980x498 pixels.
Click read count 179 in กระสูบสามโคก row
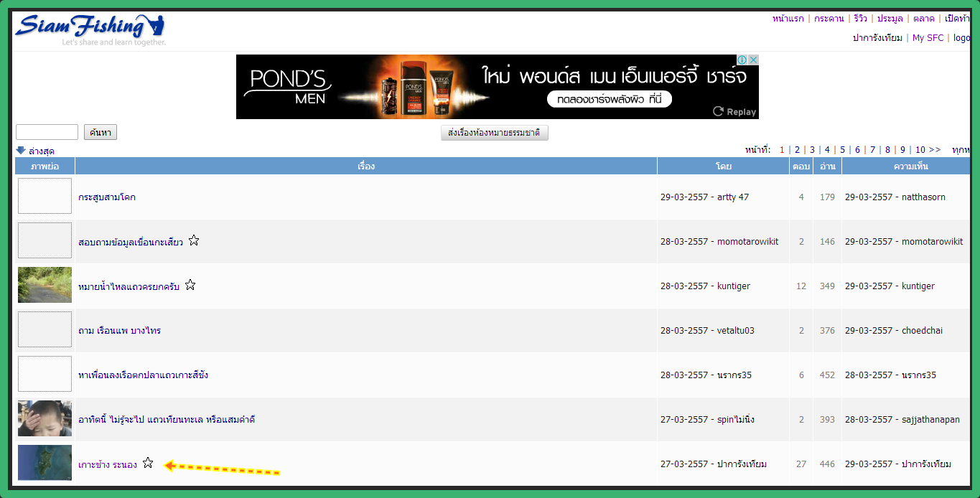click(828, 197)
